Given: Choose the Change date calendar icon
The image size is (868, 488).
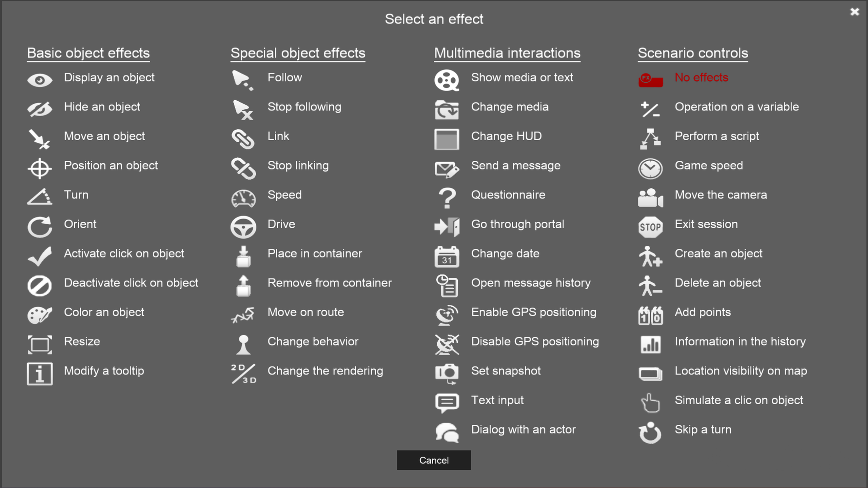Looking at the screenshot, I should pos(447,257).
